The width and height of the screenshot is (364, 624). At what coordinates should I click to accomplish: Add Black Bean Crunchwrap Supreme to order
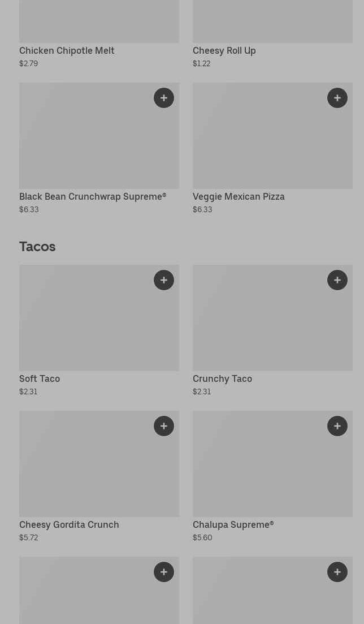(164, 98)
